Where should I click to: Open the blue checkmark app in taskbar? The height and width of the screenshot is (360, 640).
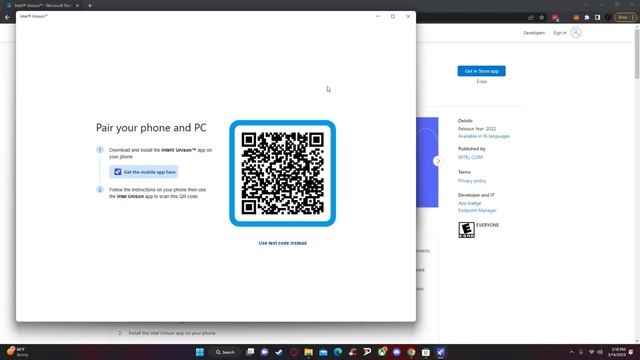(279, 352)
